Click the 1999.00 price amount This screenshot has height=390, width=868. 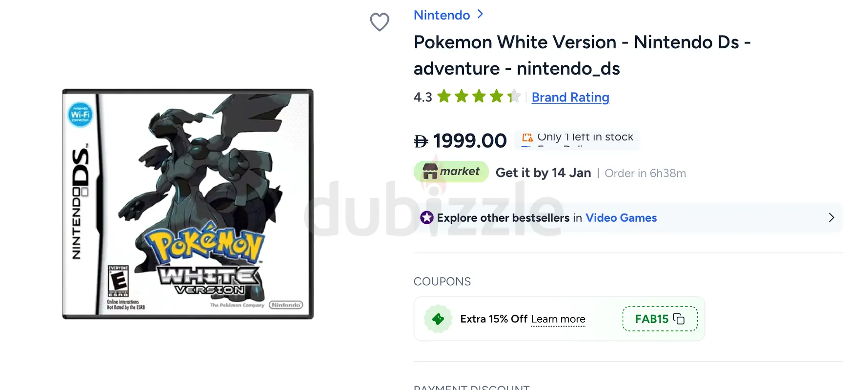click(x=470, y=141)
